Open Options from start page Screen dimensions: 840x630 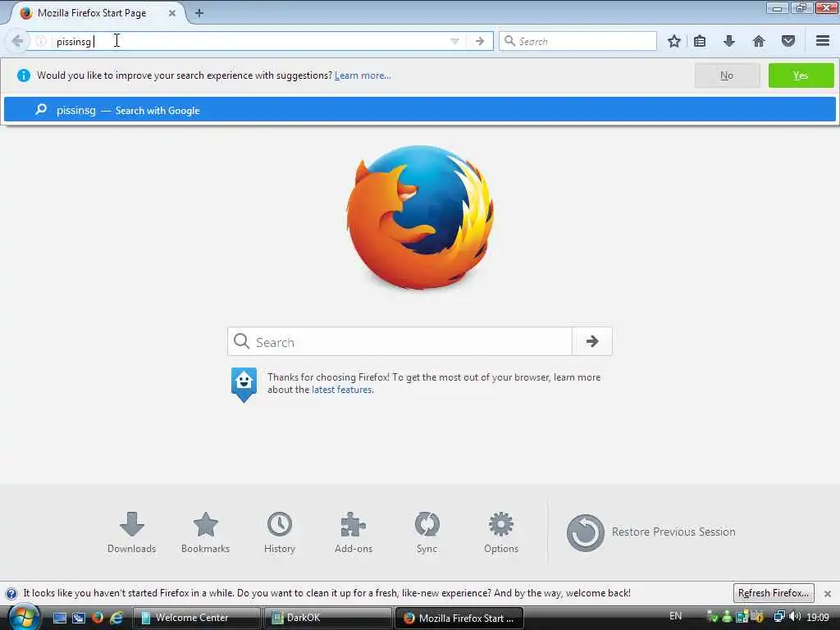tap(501, 533)
